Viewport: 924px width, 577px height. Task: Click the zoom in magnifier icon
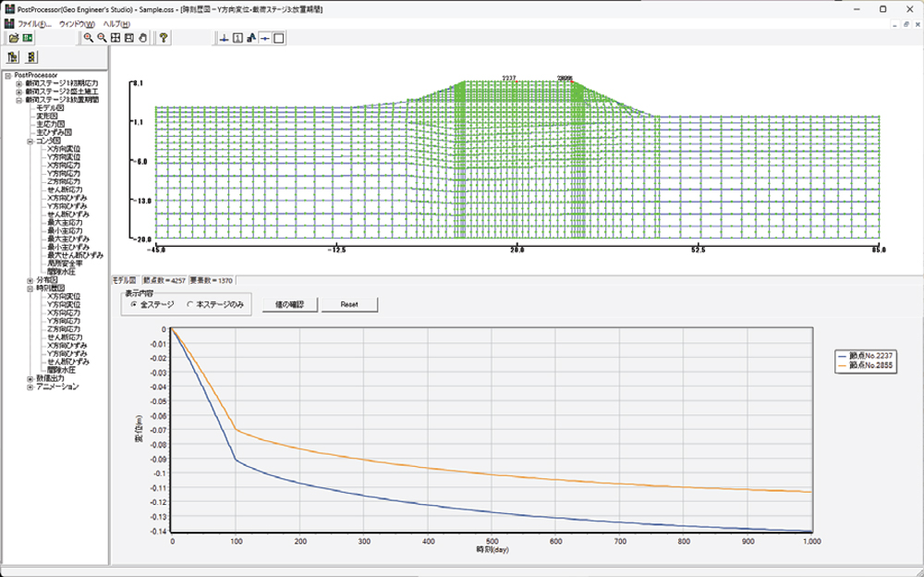point(88,38)
